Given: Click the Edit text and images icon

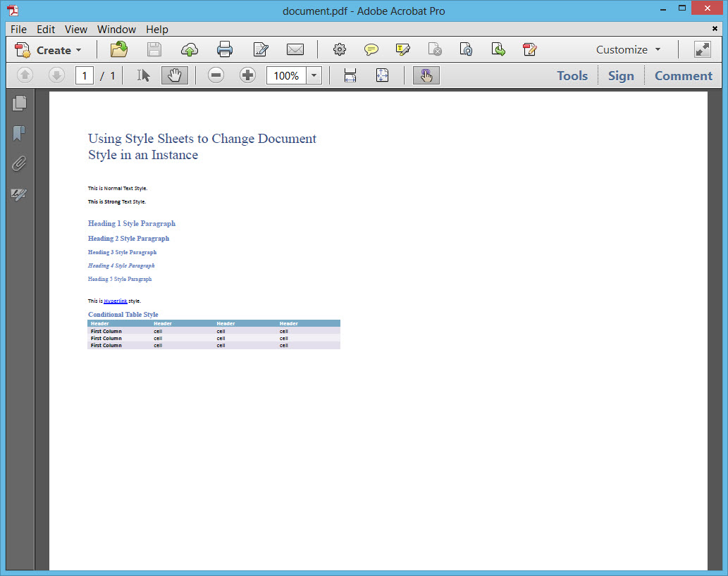Looking at the screenshot, I should (x=261, y=49).
